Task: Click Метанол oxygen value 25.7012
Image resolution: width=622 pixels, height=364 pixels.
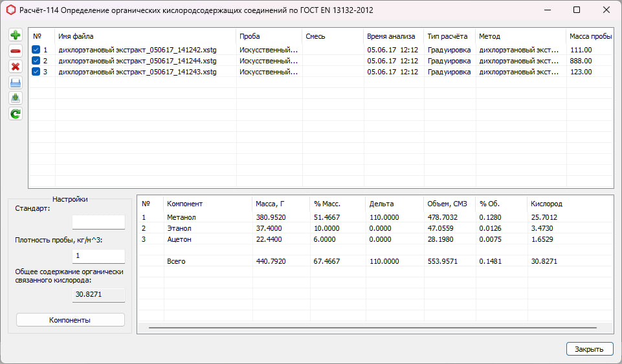Action: point(544,217)
